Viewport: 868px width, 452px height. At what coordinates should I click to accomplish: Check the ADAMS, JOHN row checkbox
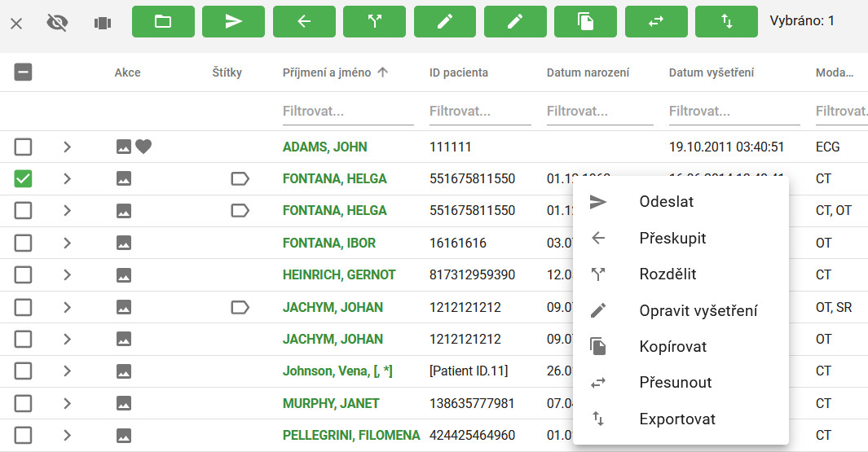(x=24, y=147)
